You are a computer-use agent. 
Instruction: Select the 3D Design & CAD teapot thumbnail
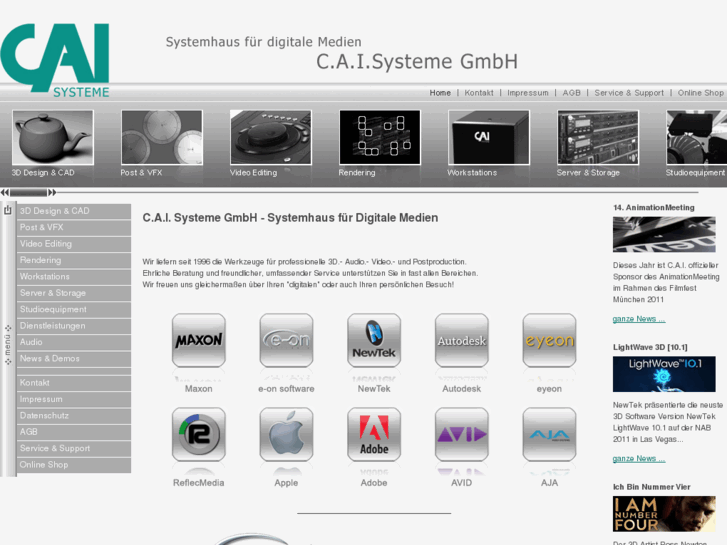point(53,137)
